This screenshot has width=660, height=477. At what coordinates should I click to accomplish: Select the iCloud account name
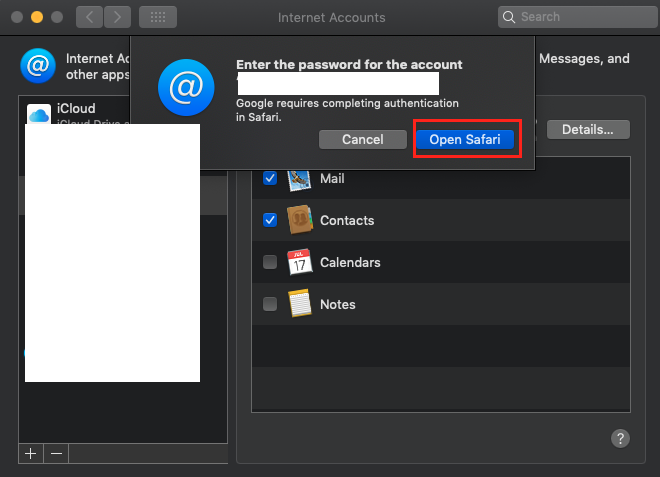pyautogui.click(x=76, y=108)
